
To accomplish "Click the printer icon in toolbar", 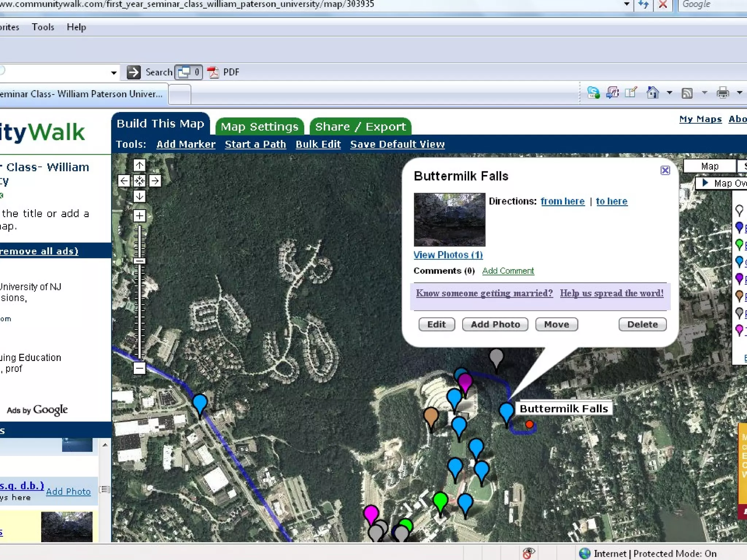I will point(723,93).
